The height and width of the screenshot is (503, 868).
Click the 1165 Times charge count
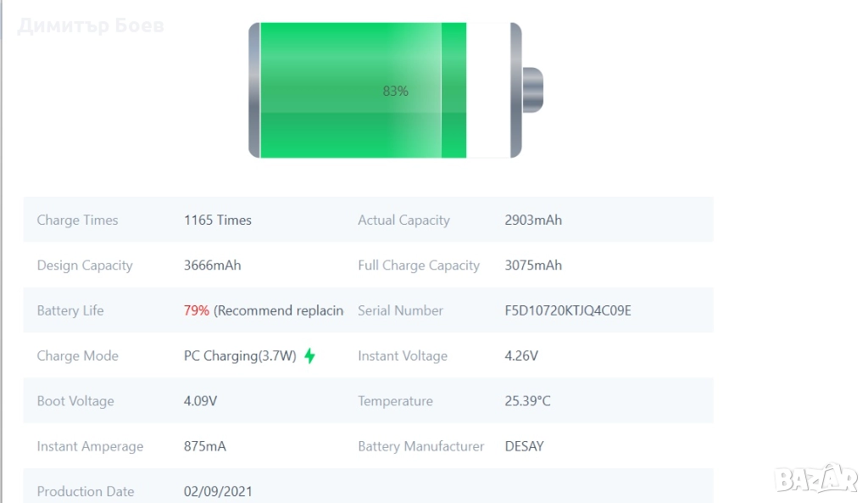218,220
